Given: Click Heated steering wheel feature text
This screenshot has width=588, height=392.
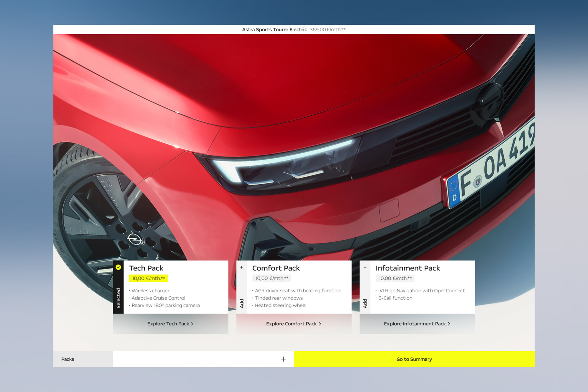Looking at the screenshot, I should [x=281, y=305].
